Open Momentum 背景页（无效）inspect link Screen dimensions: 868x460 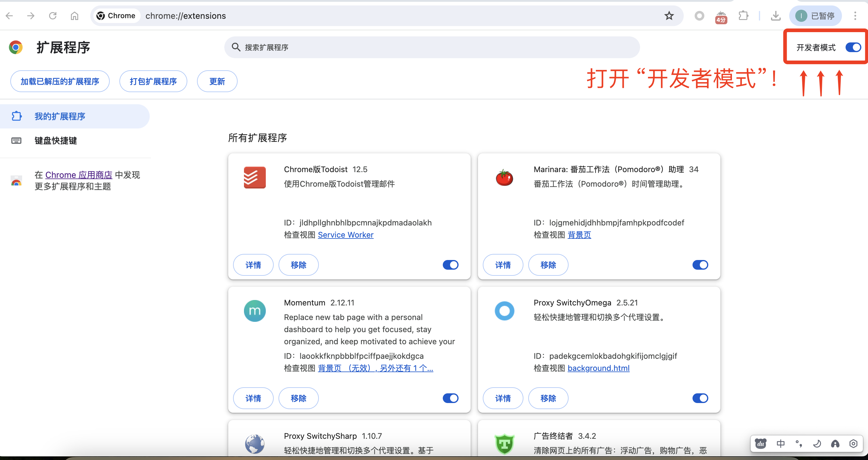tap(376, 368)
